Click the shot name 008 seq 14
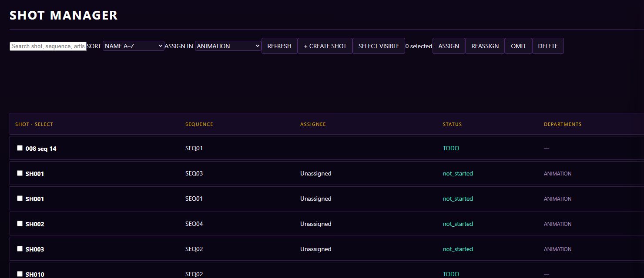The image size is (644, 278). (41, 149)
